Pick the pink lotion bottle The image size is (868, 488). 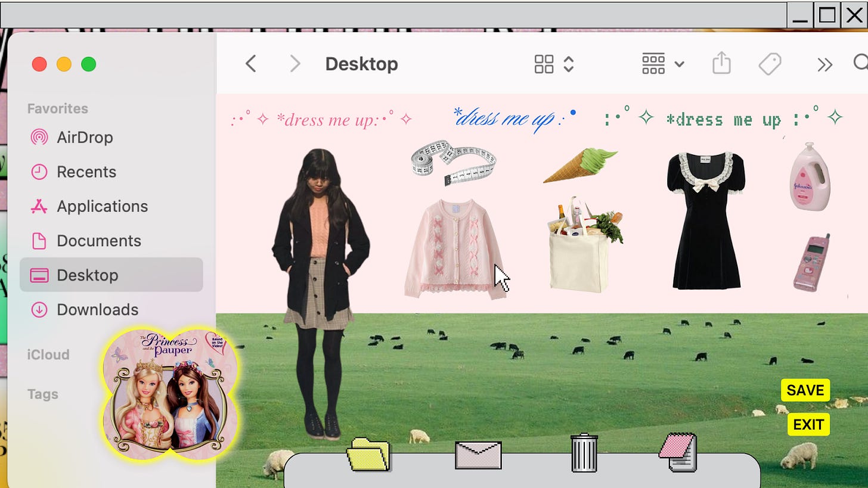click(810, 176)
